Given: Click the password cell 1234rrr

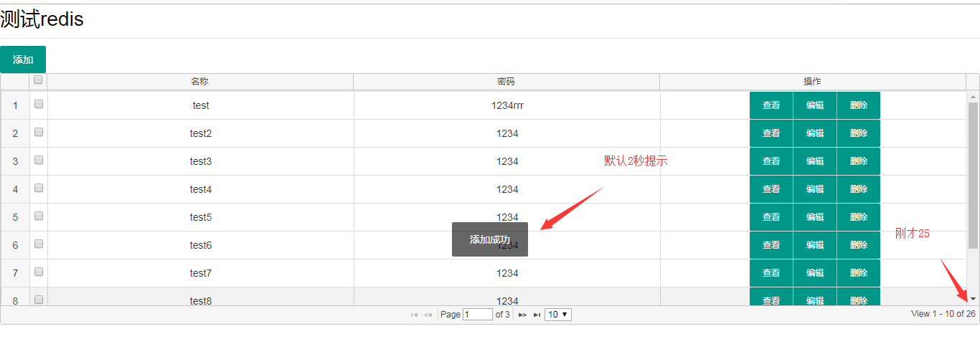Looking at the screenshot, I should [x=507, y=105].
